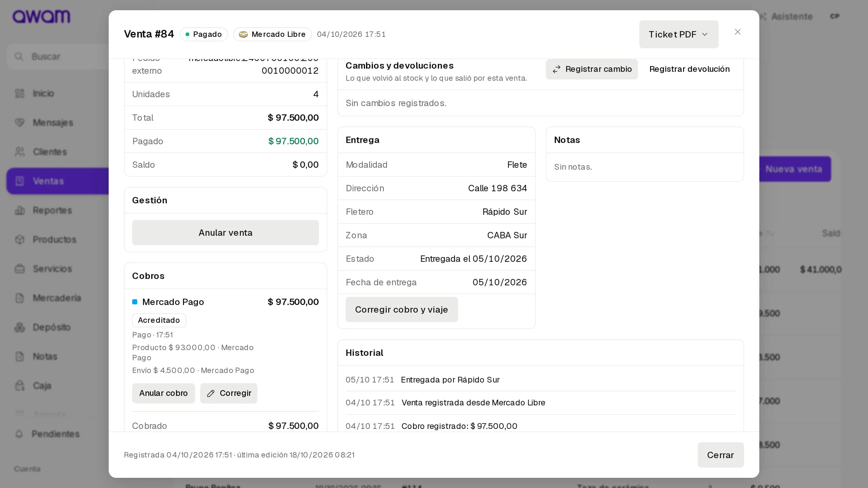Click the Pendientes bell icon in sidebar
This screenshot has height=488, width=868.
click(x=19, y=434)
